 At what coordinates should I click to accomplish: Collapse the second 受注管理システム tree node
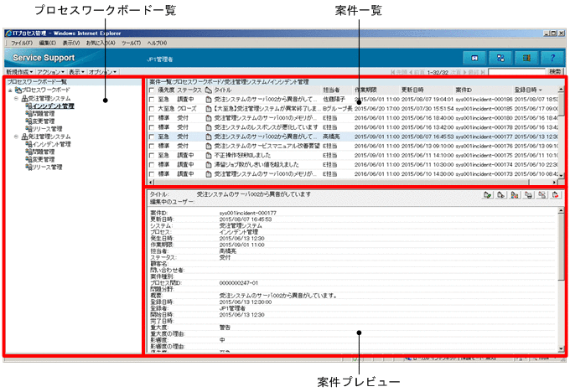point(16,137)
